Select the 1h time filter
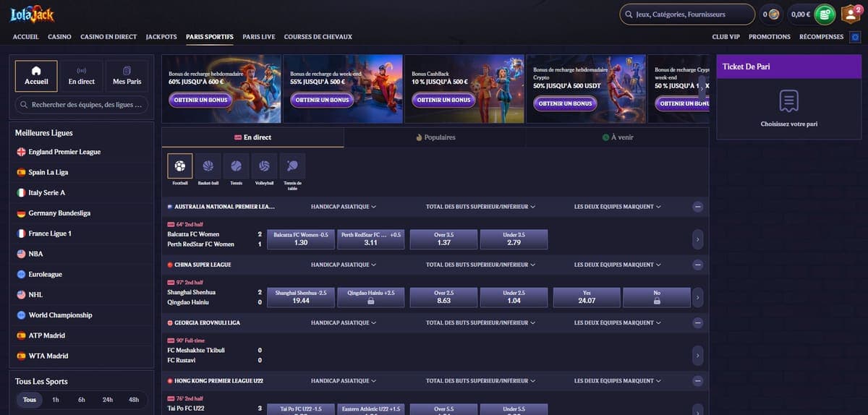The width and height of the screenshot is (868, 415). [x=56, y=400]
